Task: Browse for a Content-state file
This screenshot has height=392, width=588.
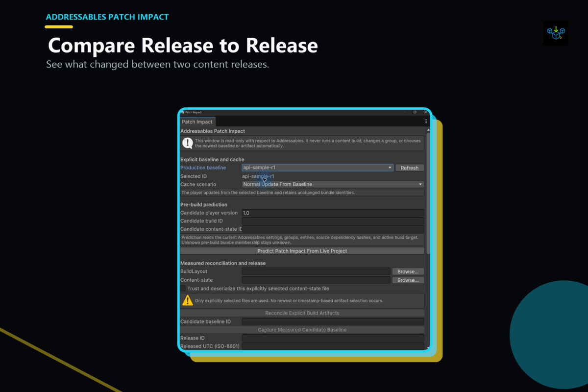Action: [408, 280]
